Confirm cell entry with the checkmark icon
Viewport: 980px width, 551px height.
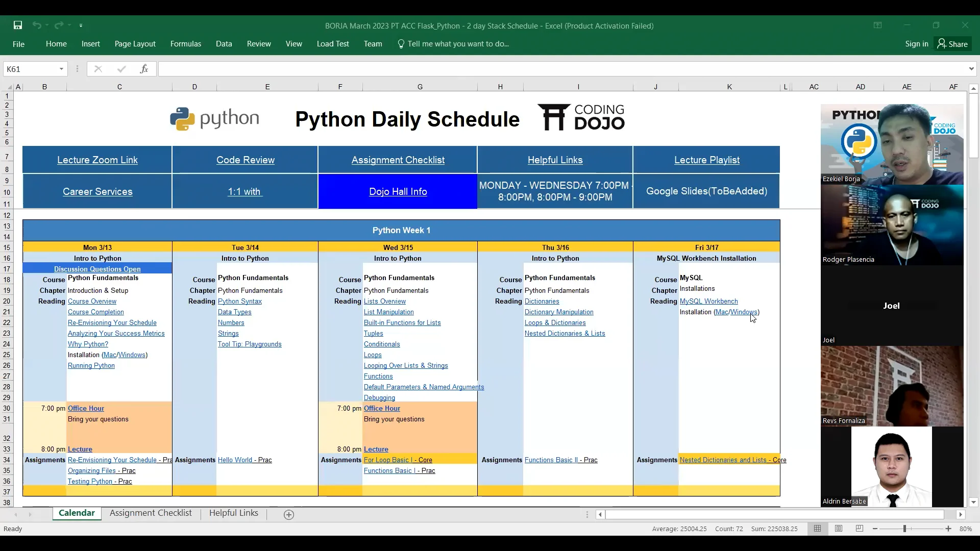(121, 68)
